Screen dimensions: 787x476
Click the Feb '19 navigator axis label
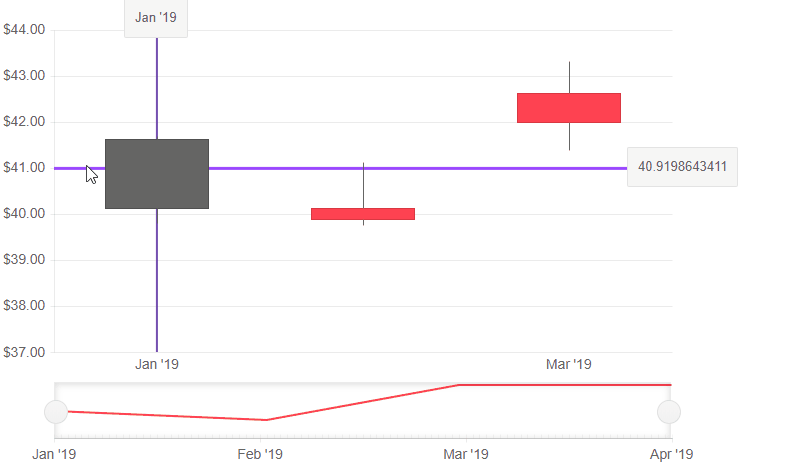[260, 455]
